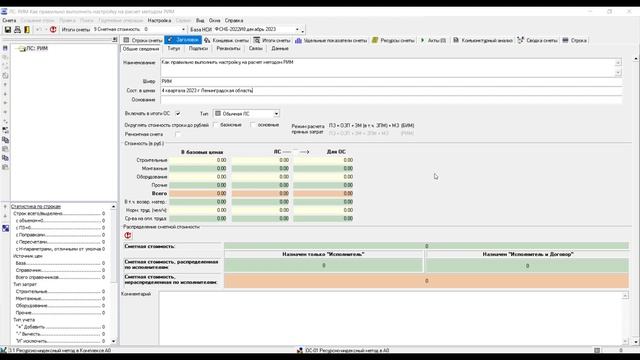Switch to the Реквизиты subtab
640x360 pixels.
pos(228,49)
